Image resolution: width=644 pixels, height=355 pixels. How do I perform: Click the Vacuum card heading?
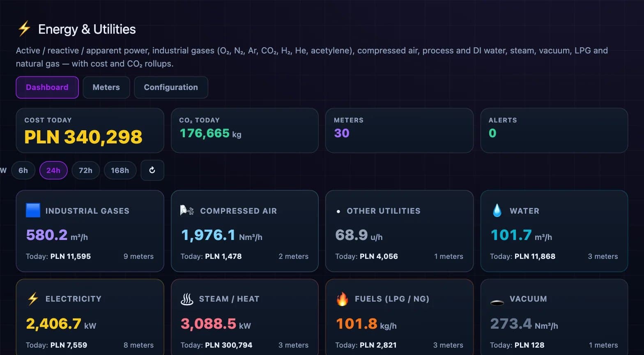click(x=528, y=299)
